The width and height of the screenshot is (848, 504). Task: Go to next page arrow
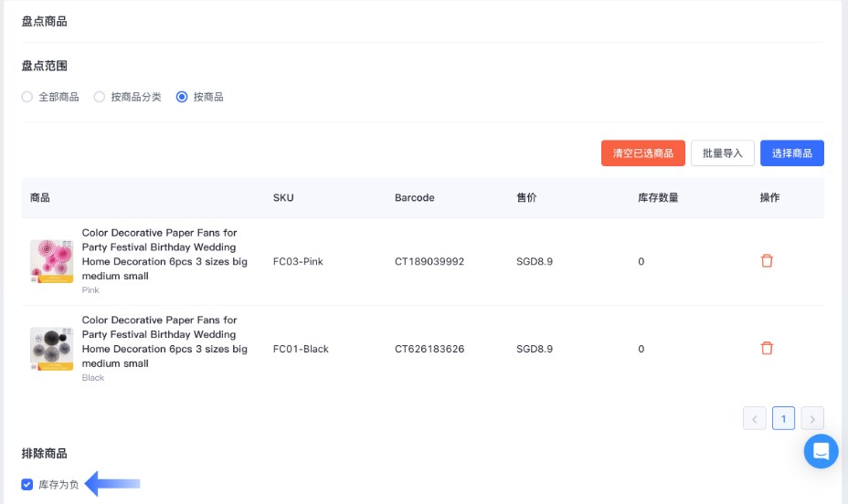(x=812, y=418)
